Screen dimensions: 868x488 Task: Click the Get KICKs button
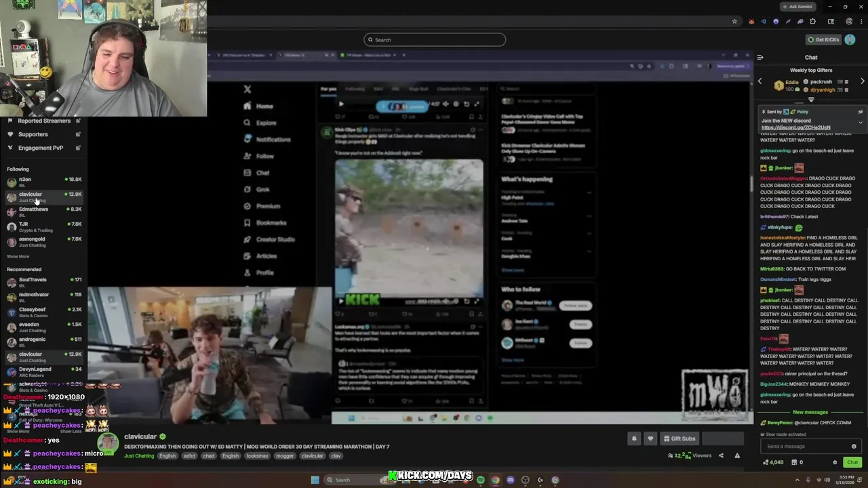pyautogui.click(x=824, y=39)
